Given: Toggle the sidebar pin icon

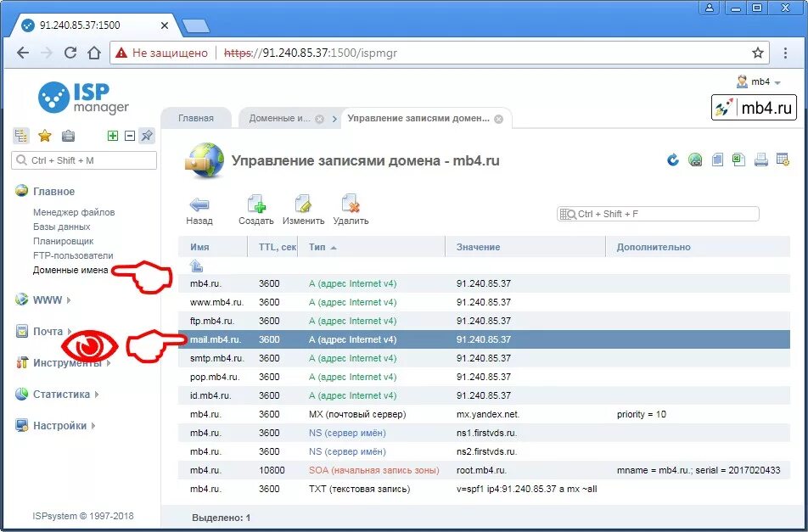Looking at the screenshot, I should click(147, 136).
